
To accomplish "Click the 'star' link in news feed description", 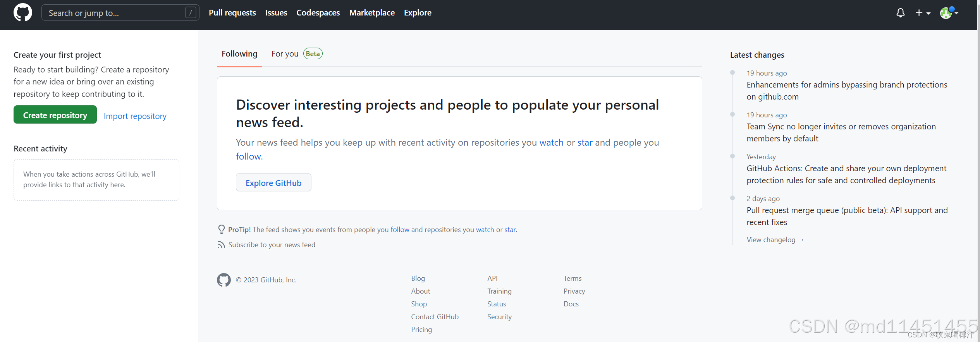I will point(585,143).
